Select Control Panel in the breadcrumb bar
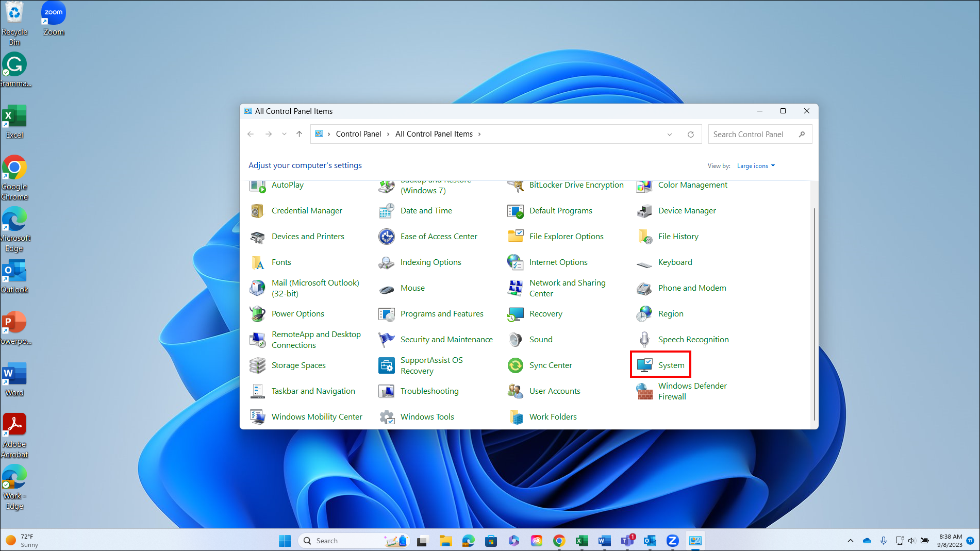980x551 pixels. (x=358, y=133)
